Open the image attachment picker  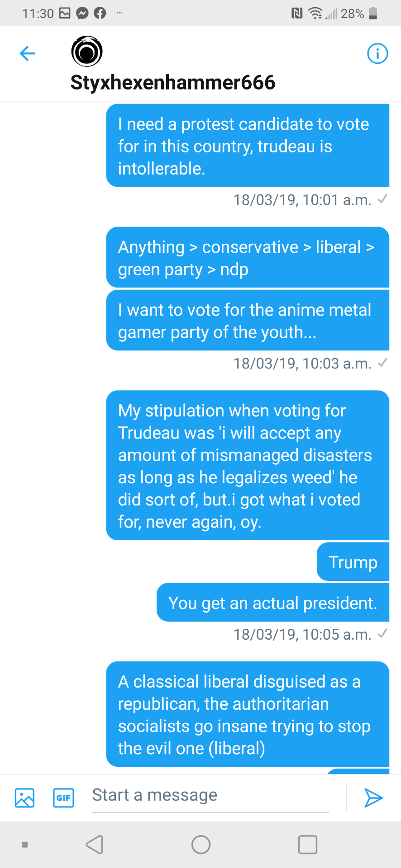coord(24,798)
